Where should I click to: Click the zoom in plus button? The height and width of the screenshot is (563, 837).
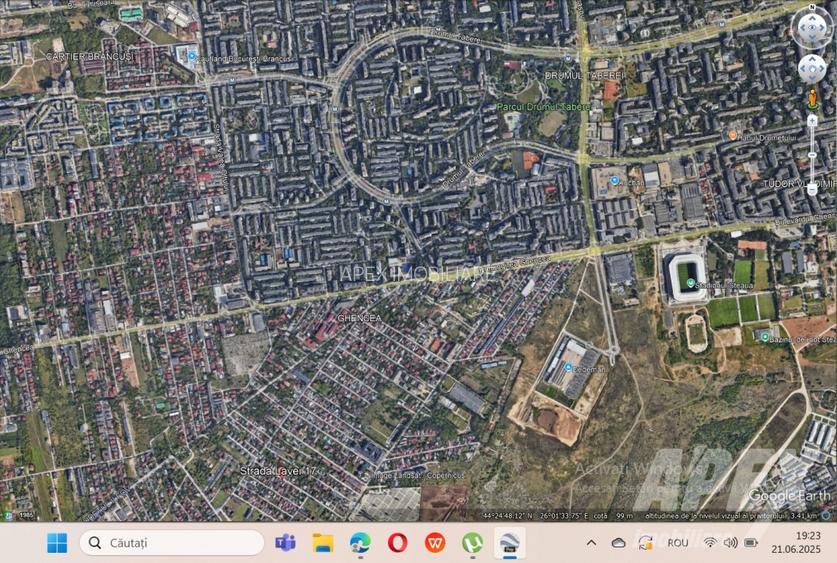pos(812,121)
